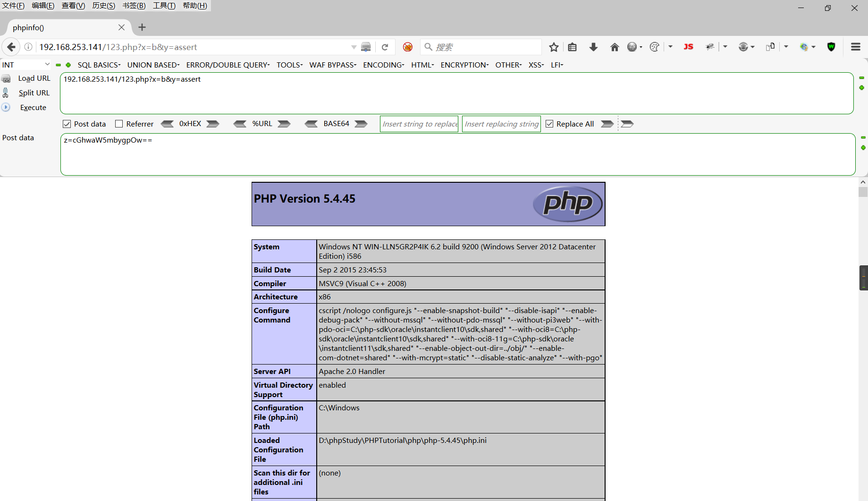
Task: Uncheck the Post data checkbox
Action: tap(67, 124)
